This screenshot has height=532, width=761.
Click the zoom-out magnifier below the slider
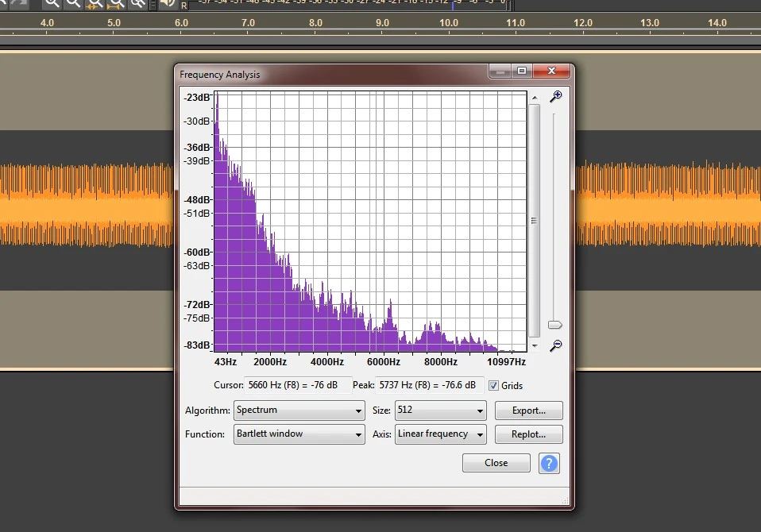coord(556,345)
